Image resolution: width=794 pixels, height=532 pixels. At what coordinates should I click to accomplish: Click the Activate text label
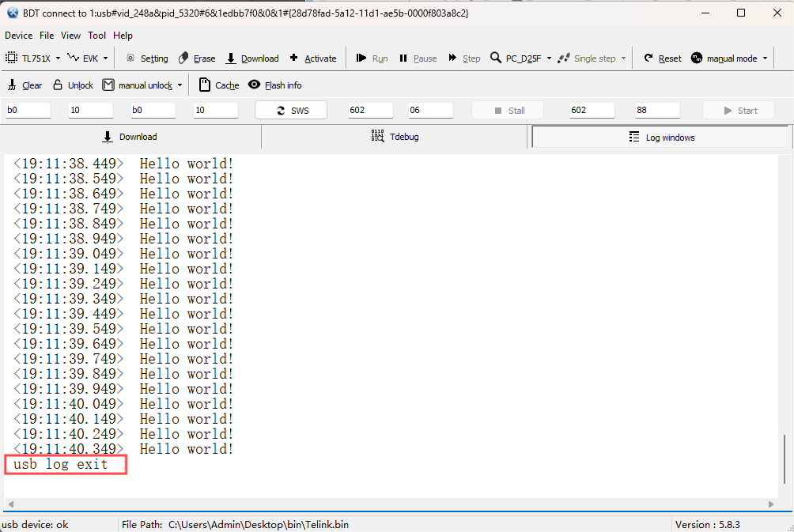(x=320, y=58)
